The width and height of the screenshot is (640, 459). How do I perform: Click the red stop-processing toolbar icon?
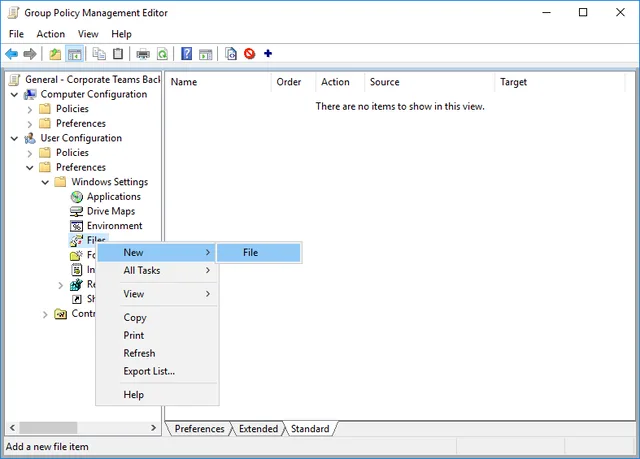click(x=249, y=53)
